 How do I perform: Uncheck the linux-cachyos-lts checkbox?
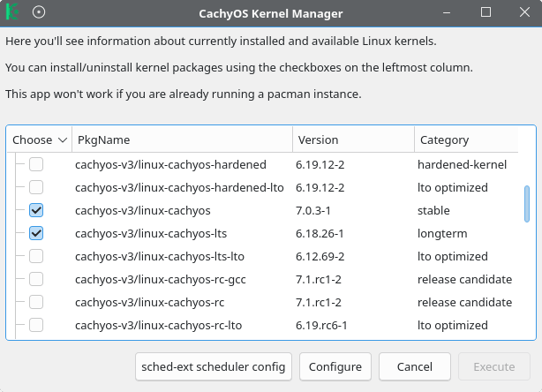pos(36,233)
